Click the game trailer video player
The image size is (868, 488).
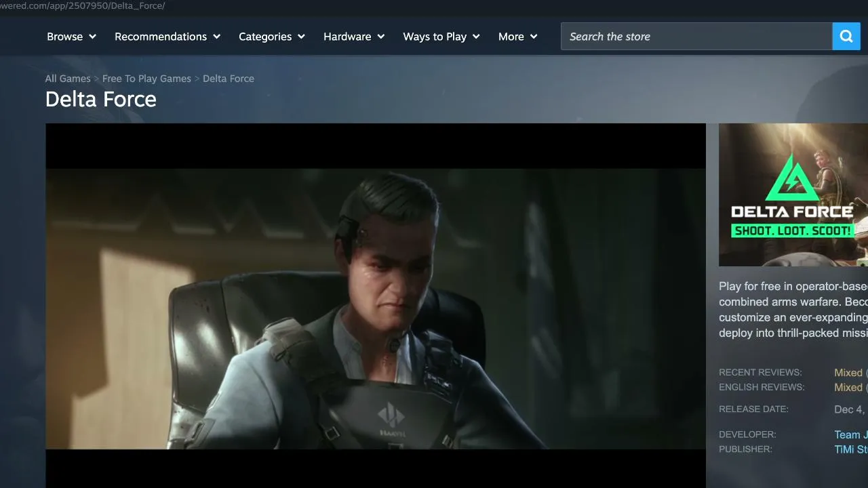pos(376,306)
